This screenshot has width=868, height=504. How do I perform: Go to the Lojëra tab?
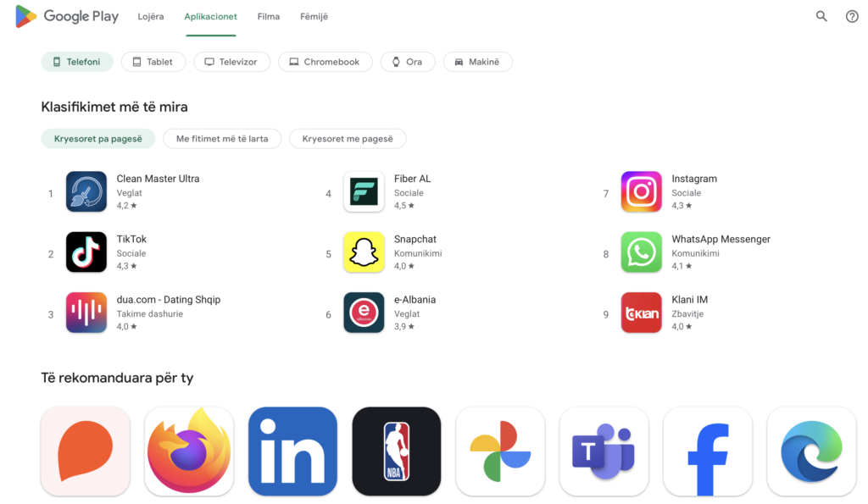coord(151,17)
